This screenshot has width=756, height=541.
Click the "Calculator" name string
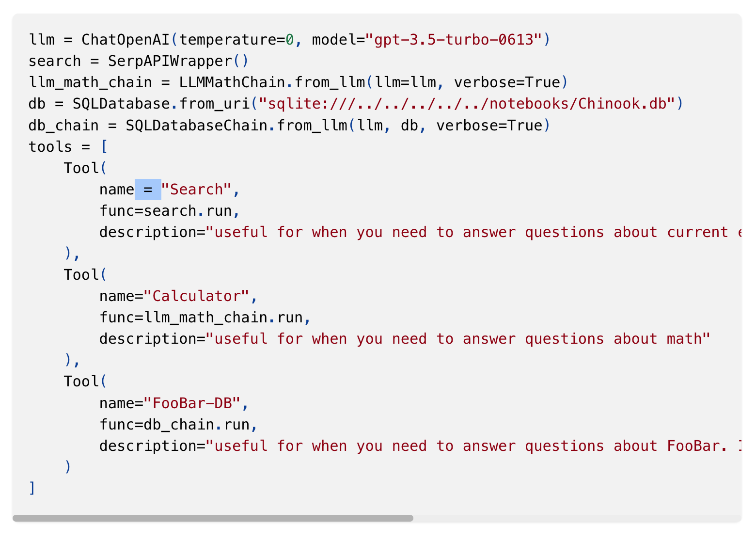tap(196, 296)
